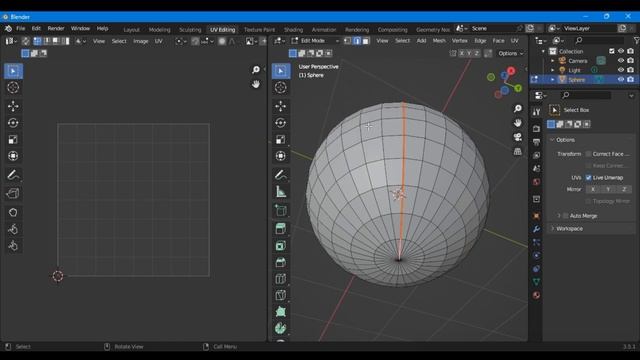Uncheck the Collection exclude checkbox in outliner
The height and width of the screenshot is (360, 640).
[611, 51]
